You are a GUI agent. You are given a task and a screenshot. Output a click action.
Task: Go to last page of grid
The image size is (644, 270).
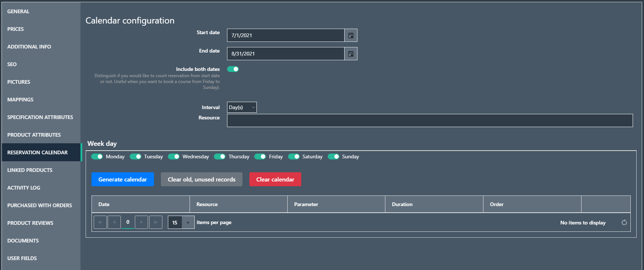pyautogui.click(x=156, y=222)
